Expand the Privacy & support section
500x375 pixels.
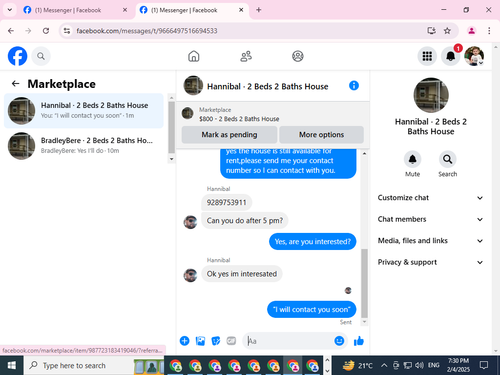[430, 262]
